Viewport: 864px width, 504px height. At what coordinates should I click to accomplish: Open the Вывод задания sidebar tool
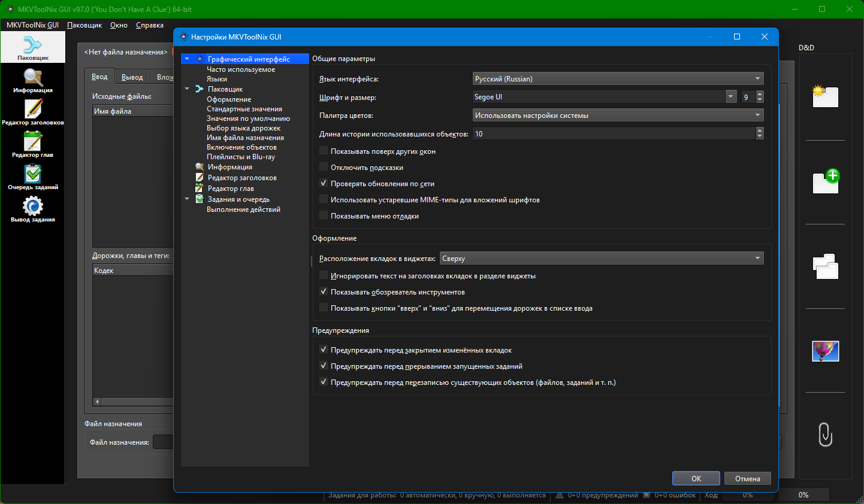pos(33,210)
